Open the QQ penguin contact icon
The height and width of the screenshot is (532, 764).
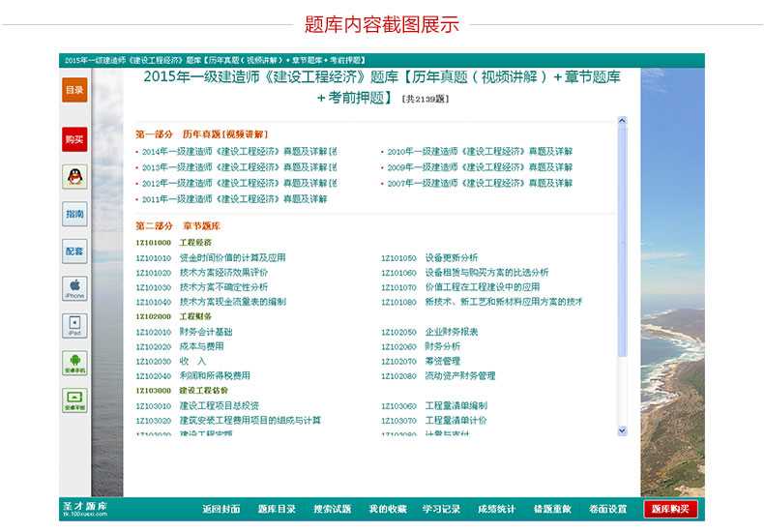74,176
